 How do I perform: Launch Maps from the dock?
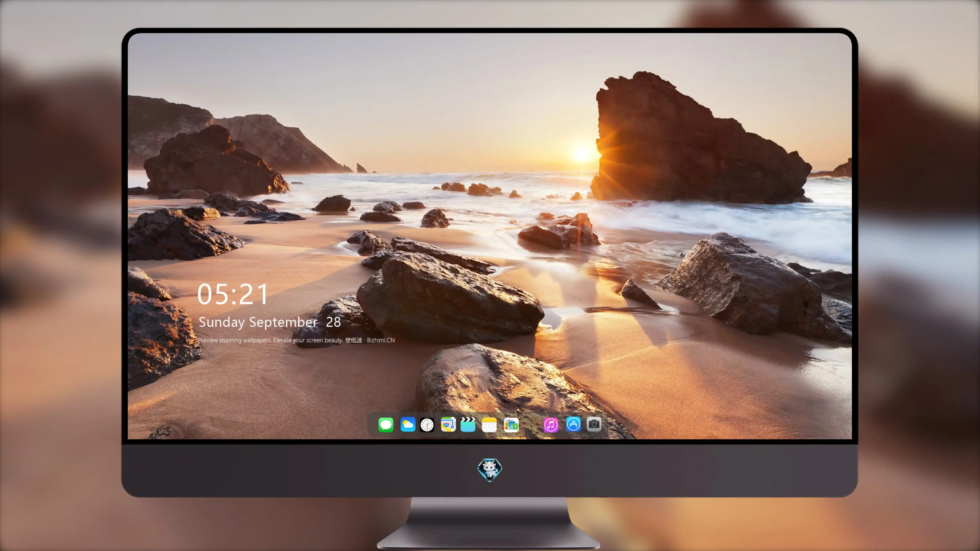click(448, 424)
